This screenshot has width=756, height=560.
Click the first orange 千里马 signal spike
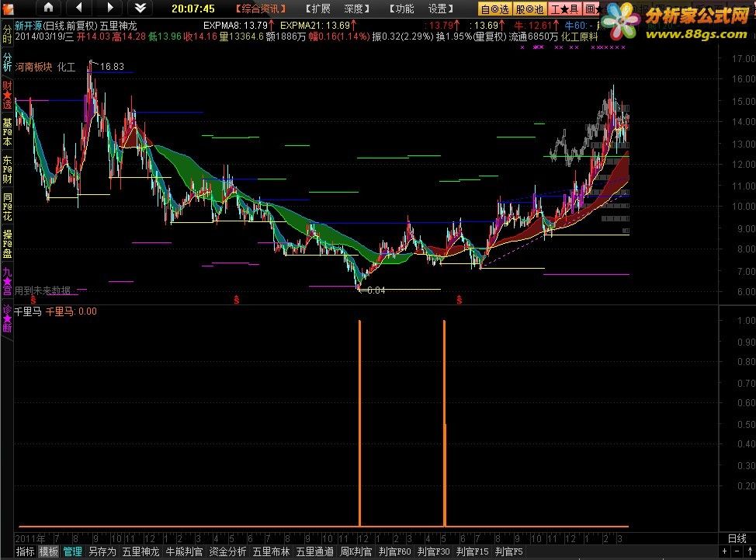point(359,423)
